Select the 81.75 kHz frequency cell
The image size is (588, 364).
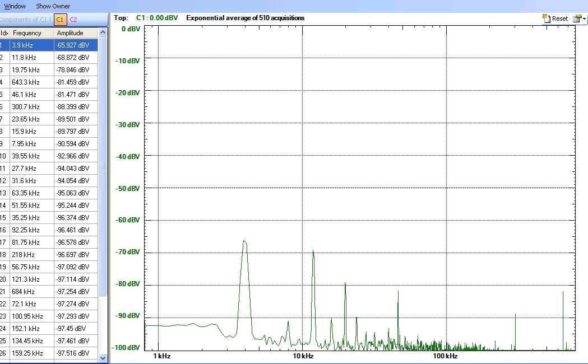(x=32, y=242)
